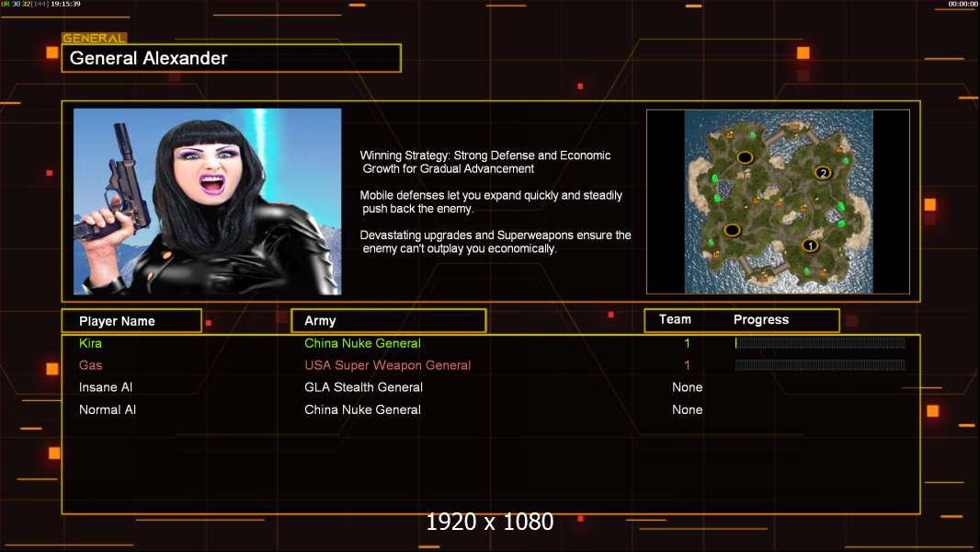
Task: Click the Team column header
Action: [x=675, y=319]
